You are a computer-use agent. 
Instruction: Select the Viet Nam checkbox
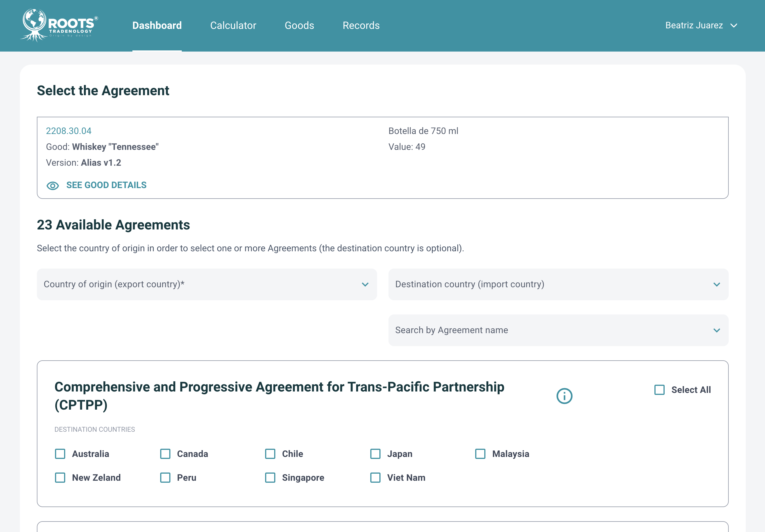click(375, 478)
